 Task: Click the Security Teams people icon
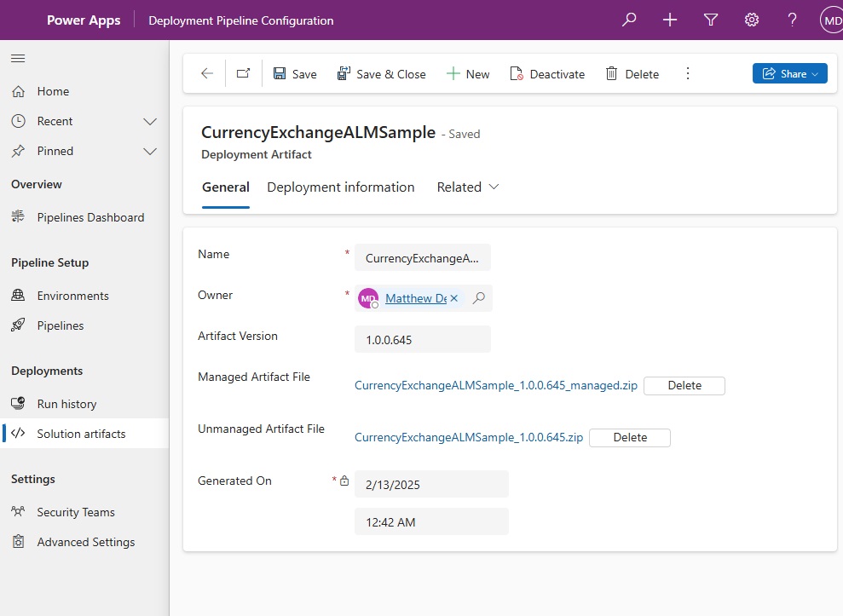coord(18,511)
